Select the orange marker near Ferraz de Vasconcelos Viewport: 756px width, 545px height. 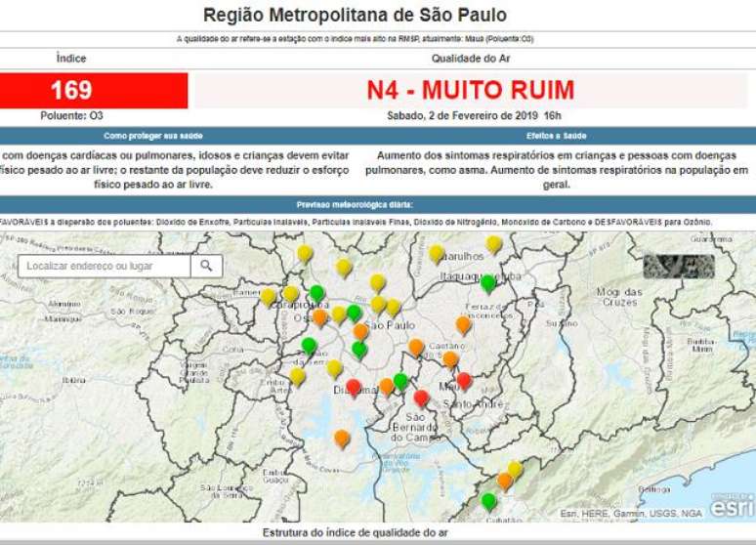[464, 324]
